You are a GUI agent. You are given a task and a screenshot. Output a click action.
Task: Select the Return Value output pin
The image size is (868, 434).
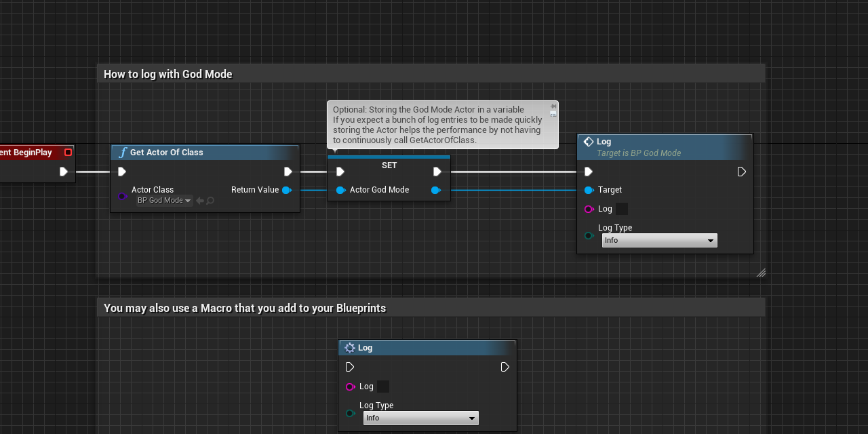point(287,190)
